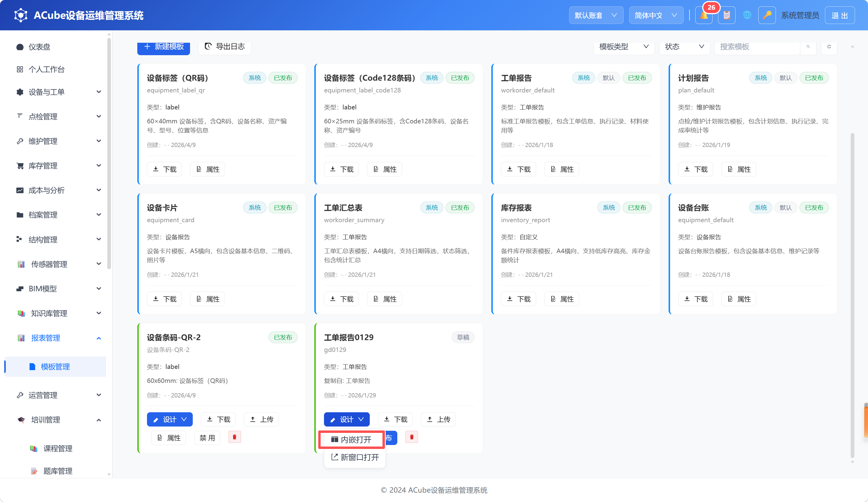
Task: Click the 导出日志 button
Action: [225, 46]
